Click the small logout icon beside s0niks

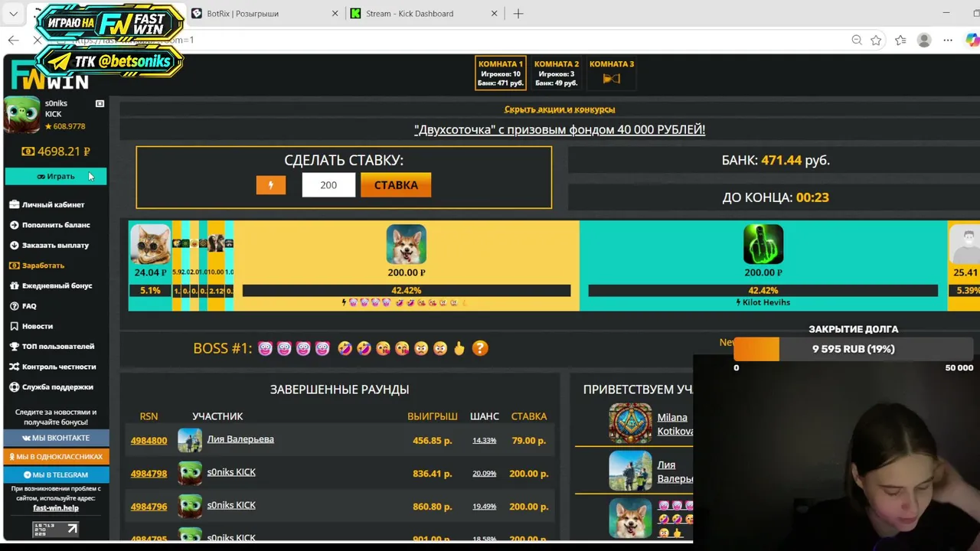(x=100, y=103)
